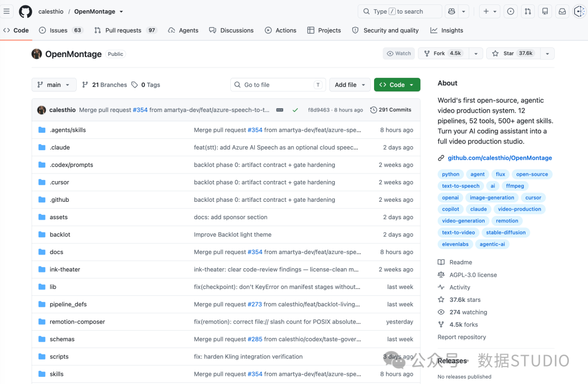Expand the Add file dropdown

pyautogui.click(x=350, y=85)
